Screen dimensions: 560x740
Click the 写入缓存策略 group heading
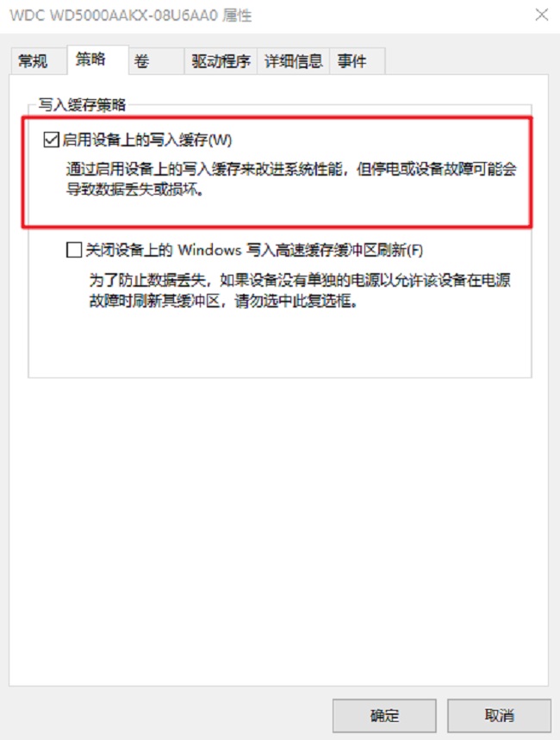(83, 104)
